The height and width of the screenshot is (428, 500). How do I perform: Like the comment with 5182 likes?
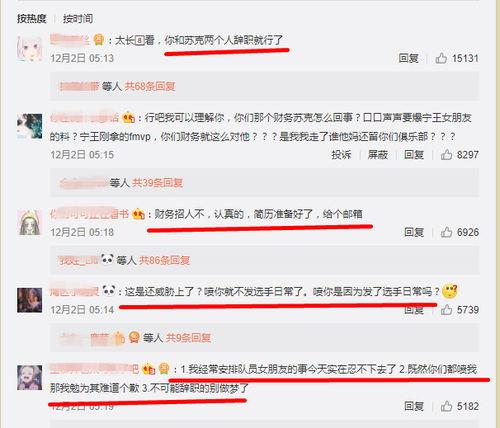click(446, 406)
